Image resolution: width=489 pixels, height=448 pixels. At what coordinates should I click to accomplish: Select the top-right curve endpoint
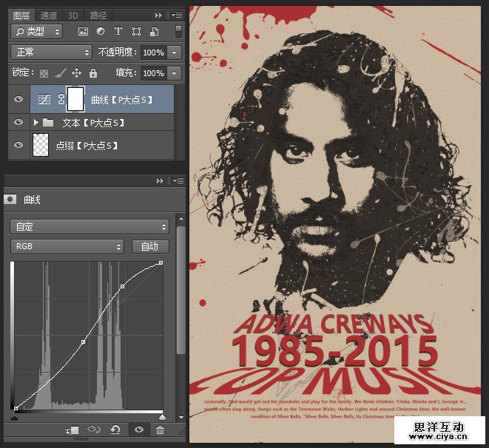[161, 263]
